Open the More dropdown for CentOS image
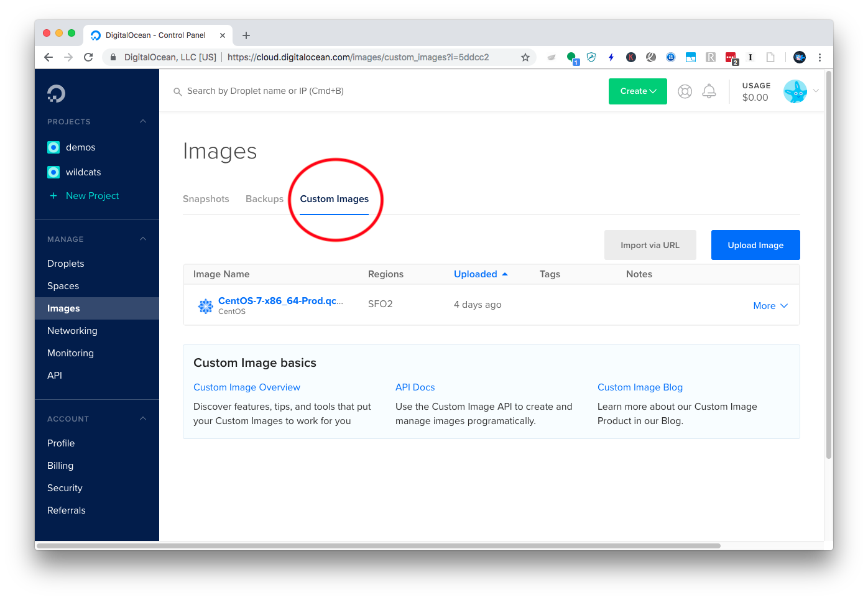The image size is (868, 600). tap(770, 306)
